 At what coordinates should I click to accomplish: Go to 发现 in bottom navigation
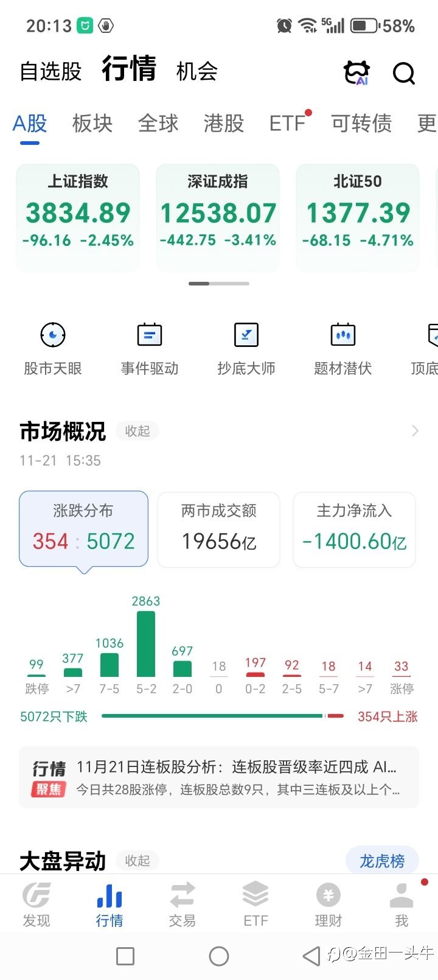[36, 905]
